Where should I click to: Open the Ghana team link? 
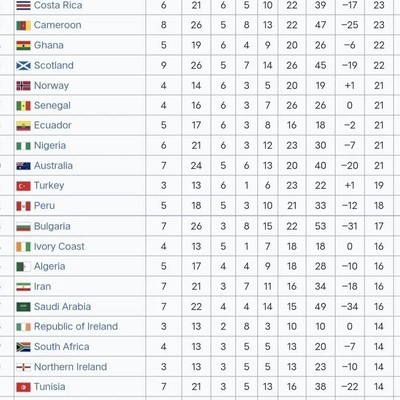(49, 45)
